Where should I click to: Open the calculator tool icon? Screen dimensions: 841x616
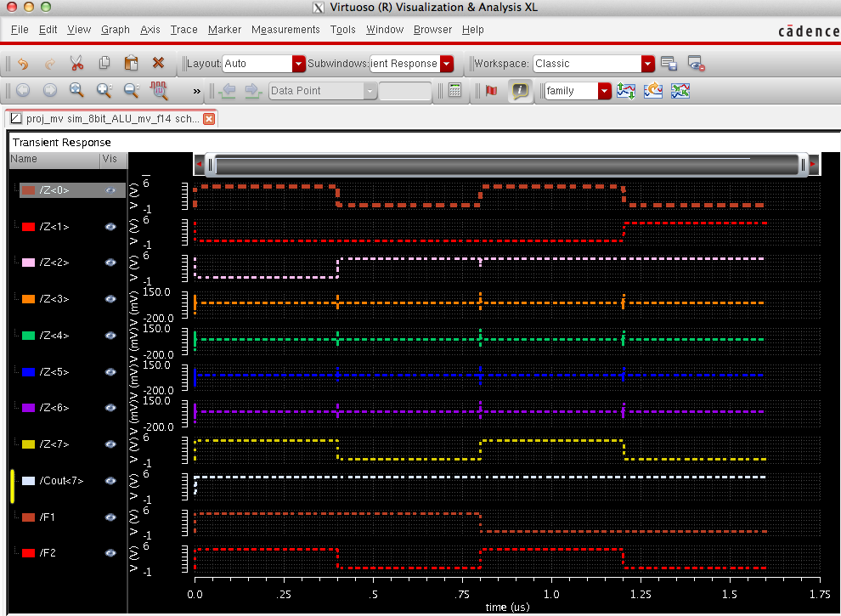(454, 91)
